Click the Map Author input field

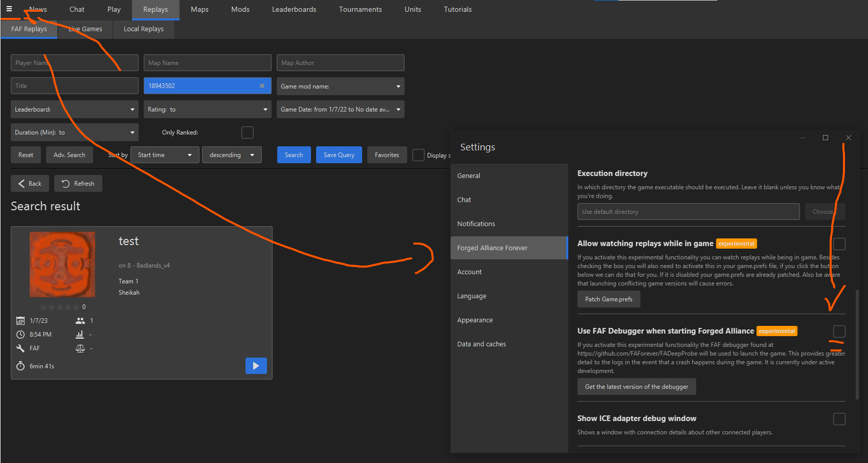coord(341,63)
